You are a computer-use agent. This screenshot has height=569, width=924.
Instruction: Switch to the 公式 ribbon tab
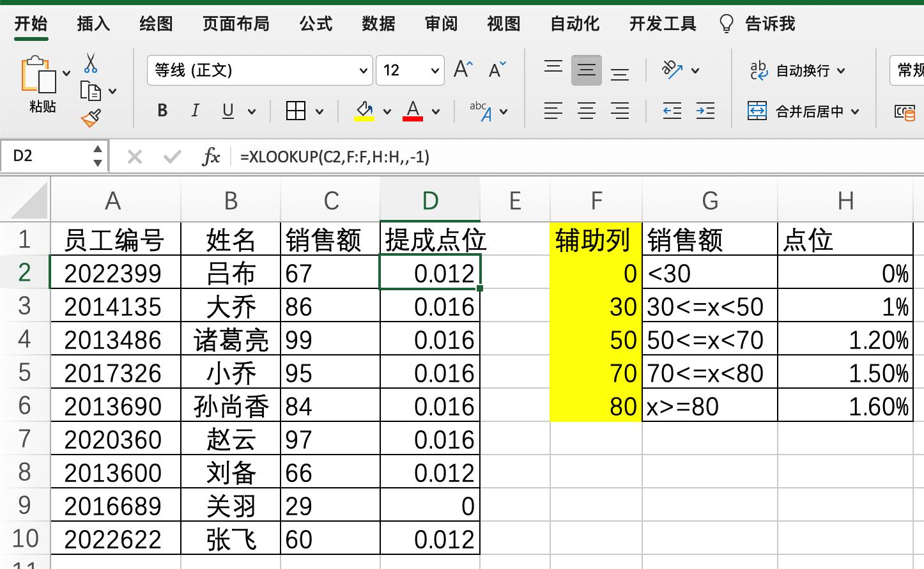[314, 24]
